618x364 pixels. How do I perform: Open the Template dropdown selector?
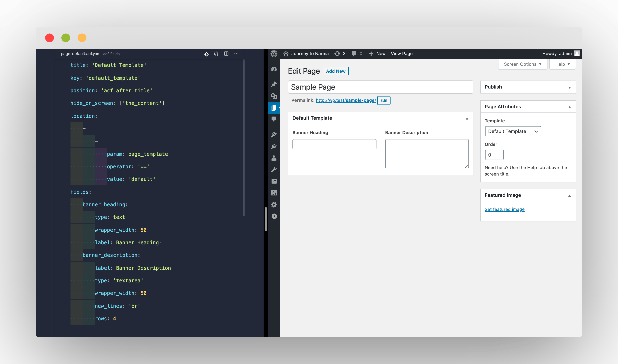513,131
